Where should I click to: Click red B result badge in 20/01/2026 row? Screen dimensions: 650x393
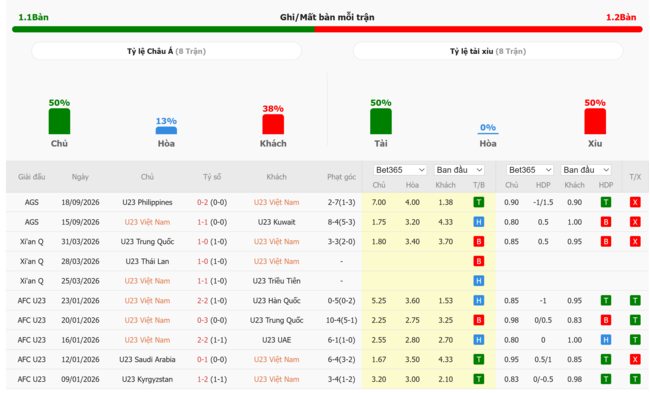478,320
